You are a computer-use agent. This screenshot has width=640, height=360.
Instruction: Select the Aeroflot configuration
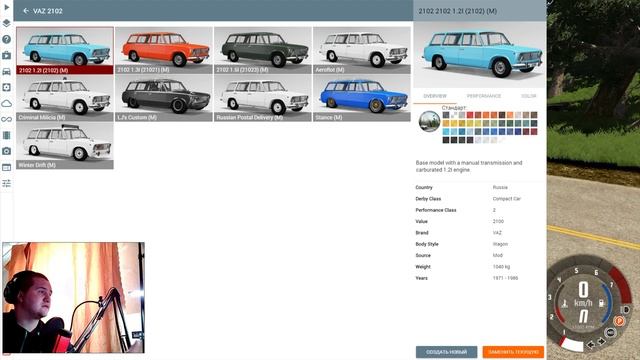click(362, 51)
